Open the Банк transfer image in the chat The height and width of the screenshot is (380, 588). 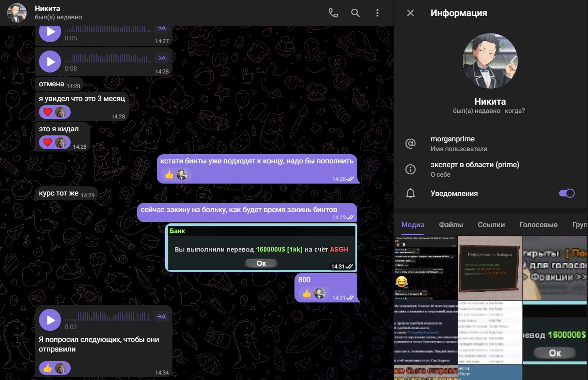tap(261, 248)
